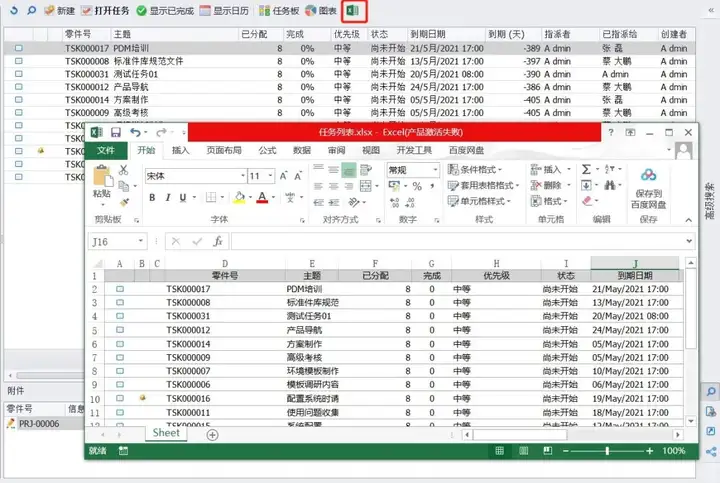Open the 文件 File tab in Excel

(x=106, y=150)
